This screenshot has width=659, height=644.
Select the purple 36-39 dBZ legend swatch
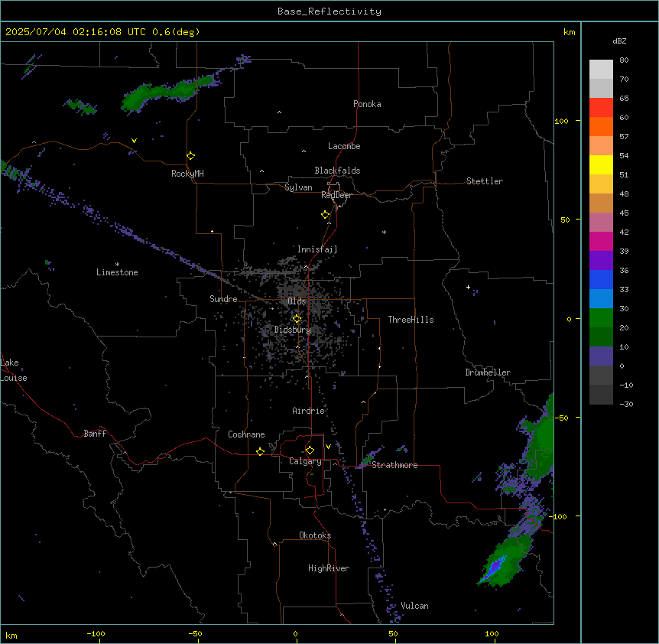601,260
